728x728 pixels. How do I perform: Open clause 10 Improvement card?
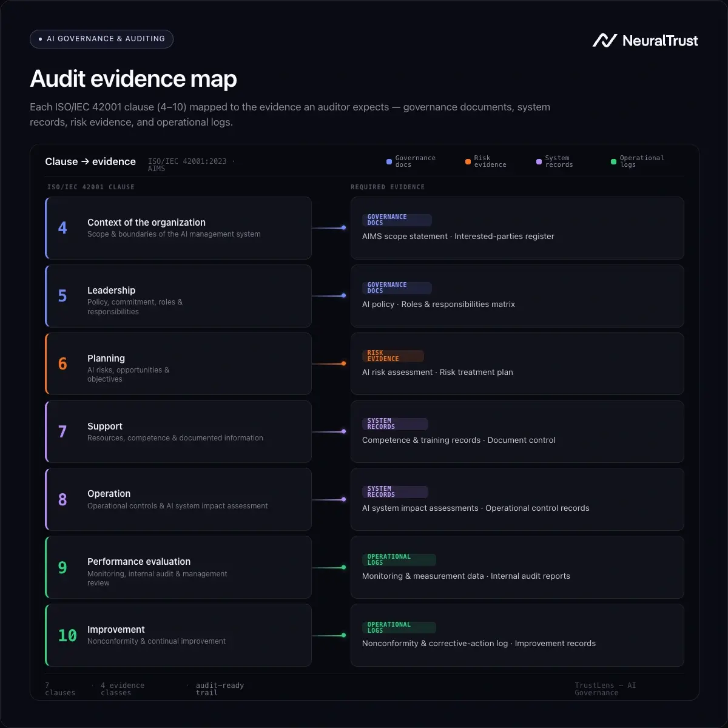[x=178, y=635]
